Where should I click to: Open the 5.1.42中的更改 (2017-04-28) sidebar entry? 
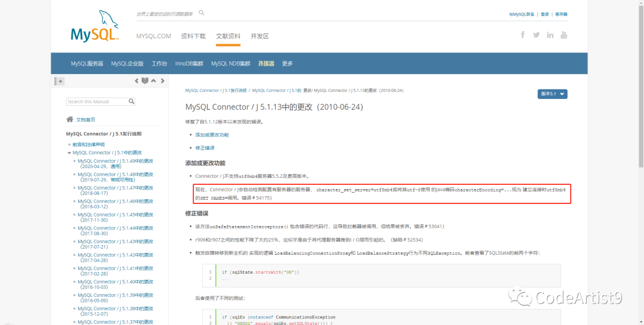pyautogui.click(x=116, y=258)
